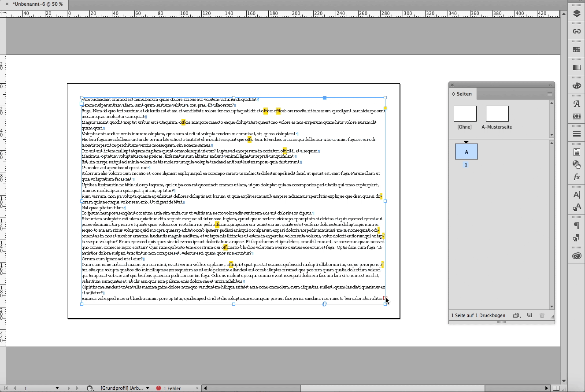
Task: Open the Links panel icon
Action: 577,31
